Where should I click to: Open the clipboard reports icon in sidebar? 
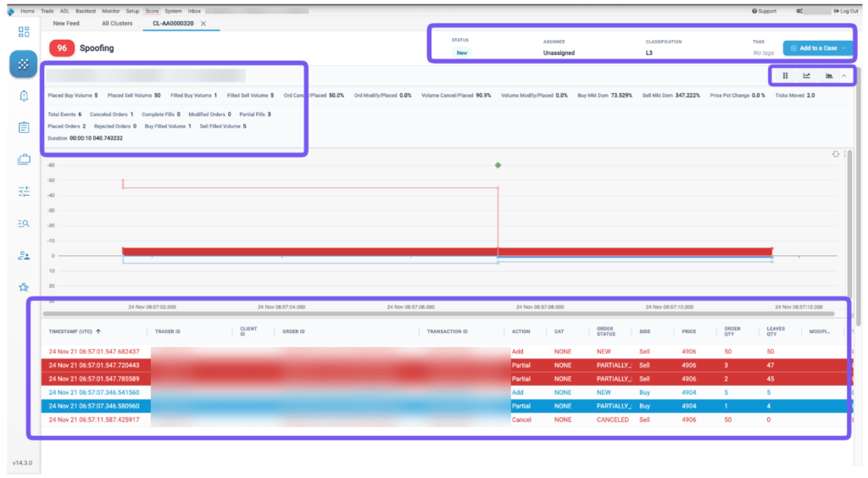[x=23, y=128]
